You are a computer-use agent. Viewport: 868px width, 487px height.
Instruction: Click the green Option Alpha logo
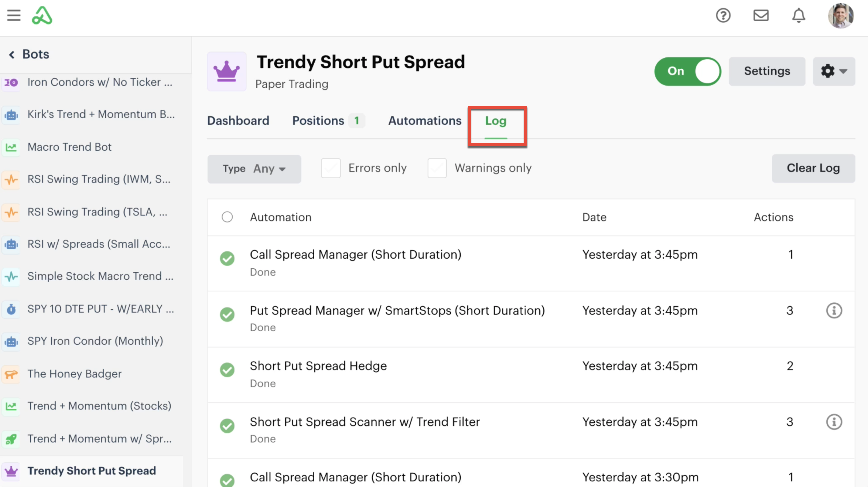42,15
